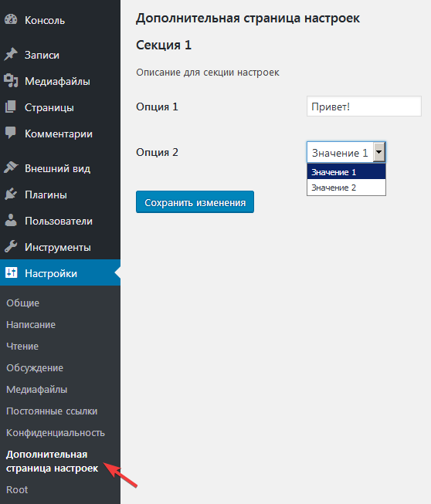Click the Инструменты wrench icon
Screen dimensions: 431x504
point(11,246)
